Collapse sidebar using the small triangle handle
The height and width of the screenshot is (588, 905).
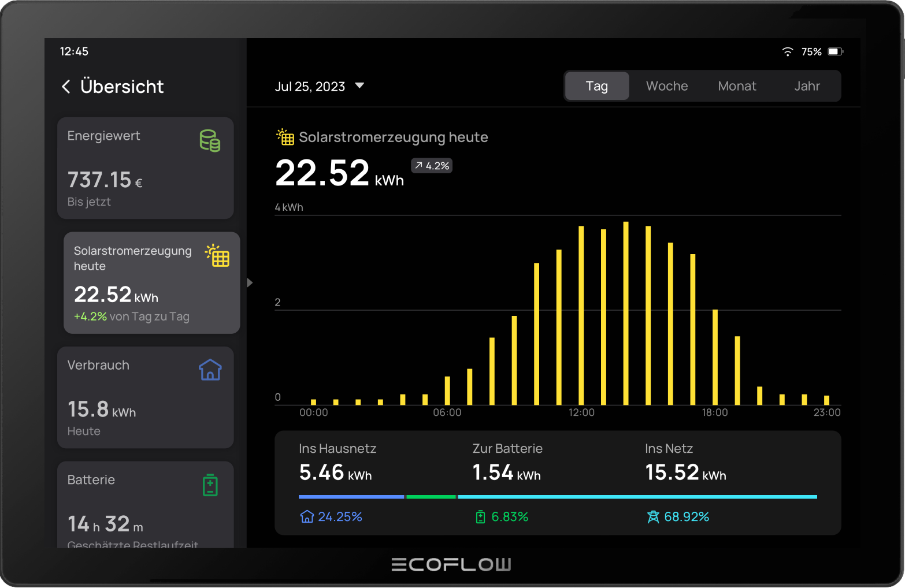pos(250,282)
